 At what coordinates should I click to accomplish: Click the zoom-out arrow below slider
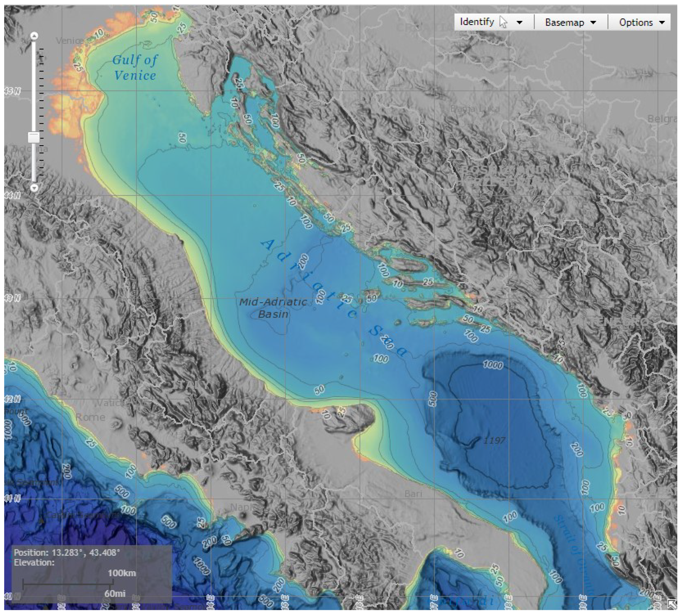tap(34, 187)
